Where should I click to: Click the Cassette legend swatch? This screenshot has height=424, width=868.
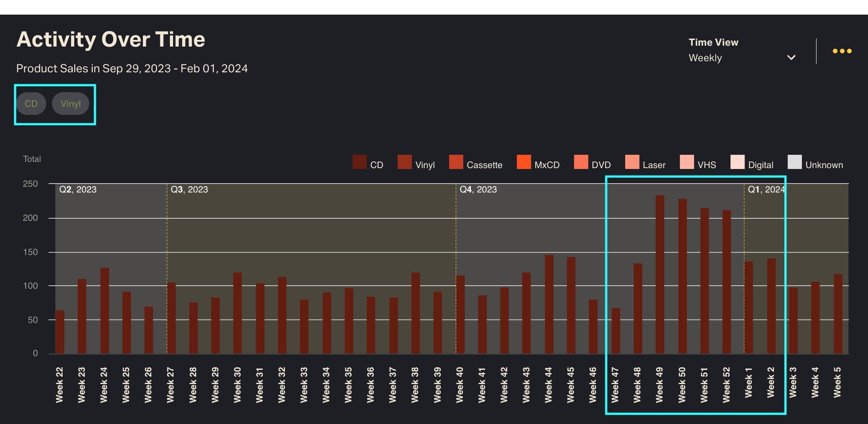point(456,162)
